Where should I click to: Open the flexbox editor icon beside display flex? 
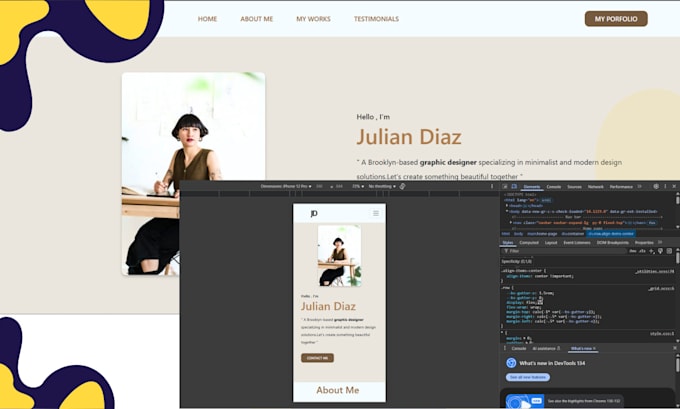click(540, 302)
